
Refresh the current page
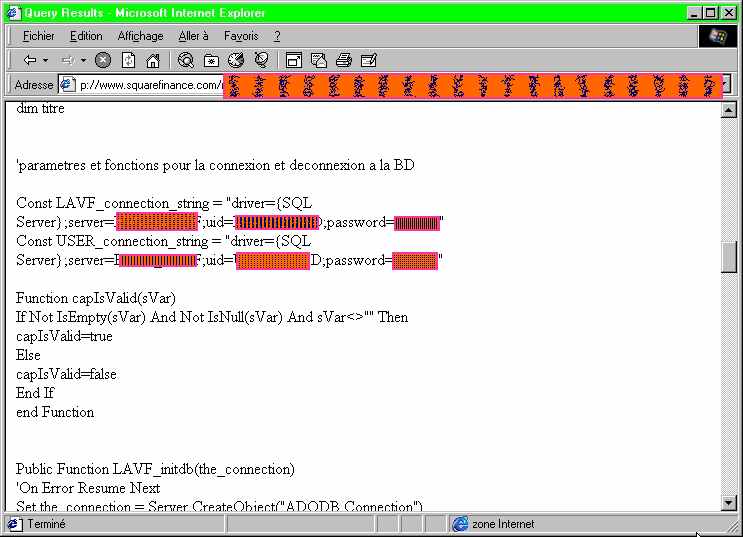[x=128, y=60]
